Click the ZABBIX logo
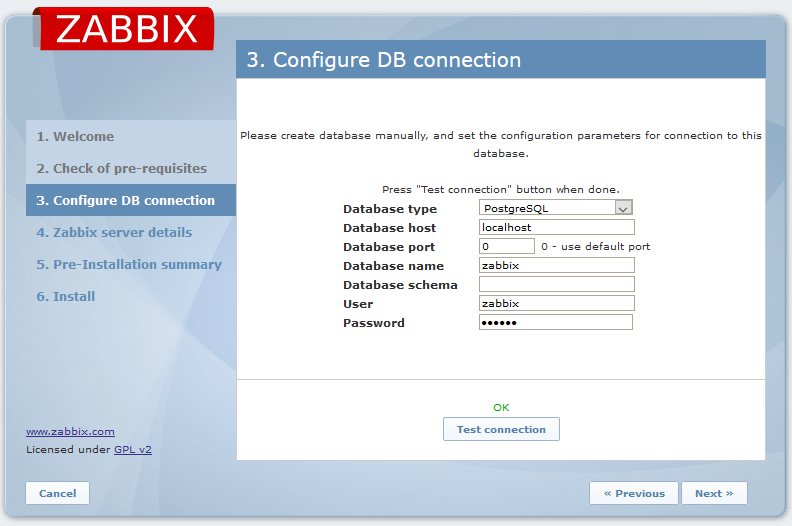Viewport: 792px width, 526px height. click(x=125, y=29)
